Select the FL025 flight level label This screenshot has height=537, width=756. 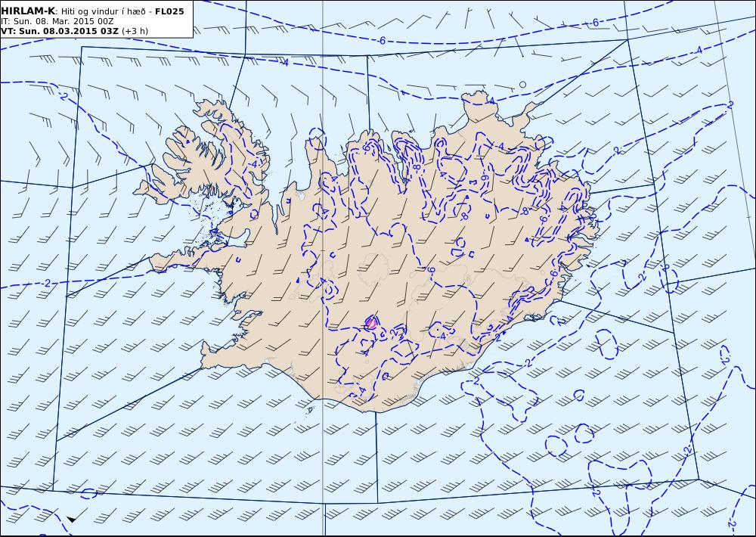(x=169, y=11)
